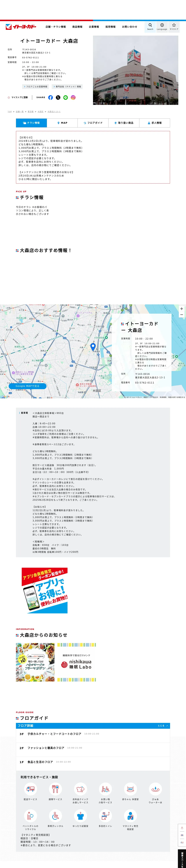186x868 pixels.
Task: Click the ぴゅあウォーター水 icon
Action: click(155, 789)
